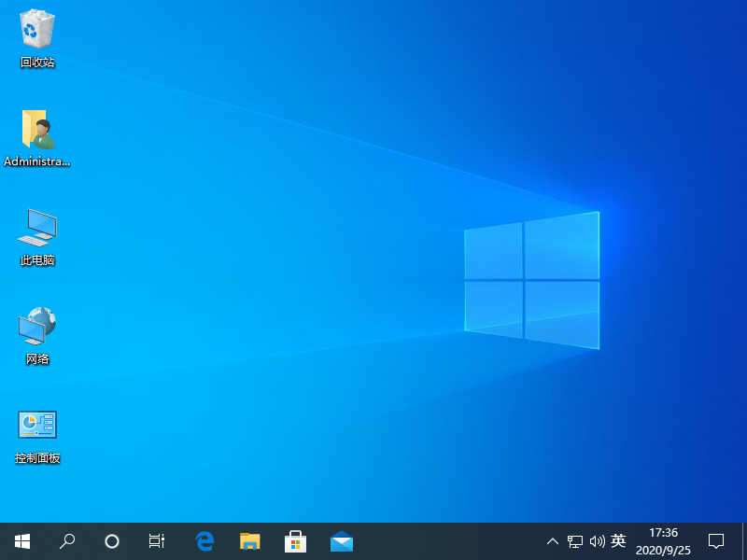
Task: Launch Microsoft Edge from the taskbar
Action: [x=204, y=540]
